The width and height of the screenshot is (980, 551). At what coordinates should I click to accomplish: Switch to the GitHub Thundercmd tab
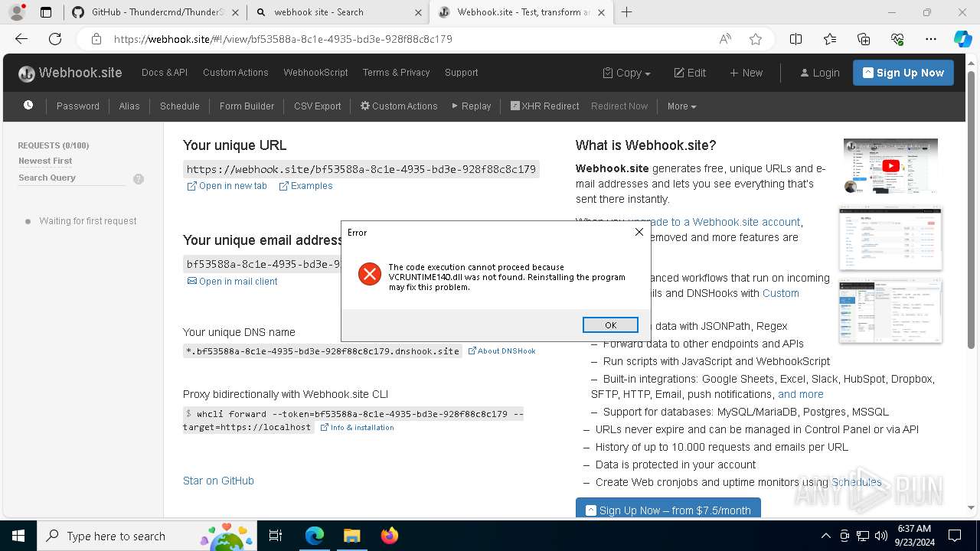pos(155,12)
